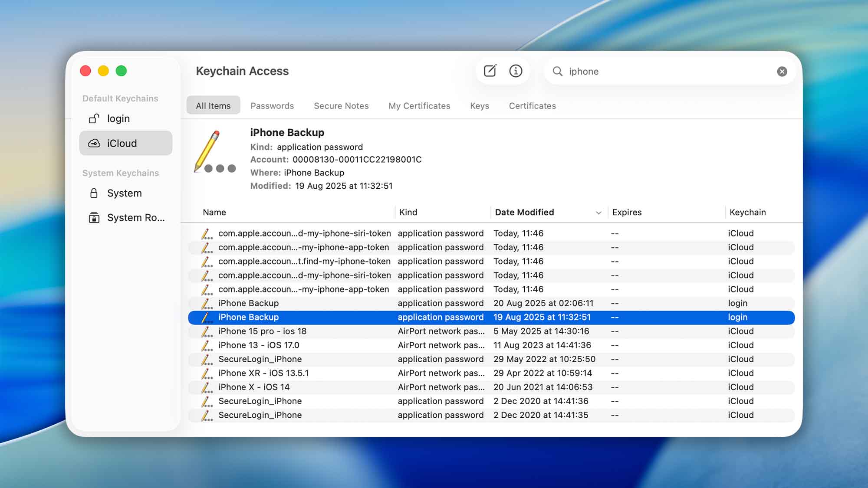The height and width of the screenshot is (488, 868).
Task: Click the date 5 May 2025 at 14:30:16
Action: click(541, 331)
